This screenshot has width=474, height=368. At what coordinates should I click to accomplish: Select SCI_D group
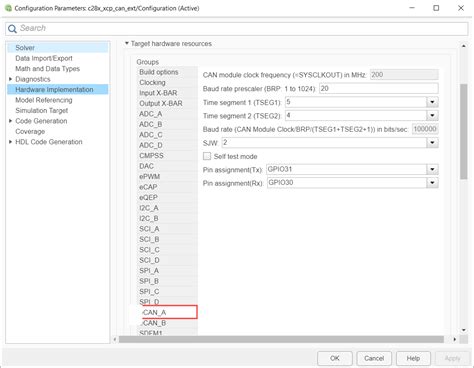tap(167, 260)
